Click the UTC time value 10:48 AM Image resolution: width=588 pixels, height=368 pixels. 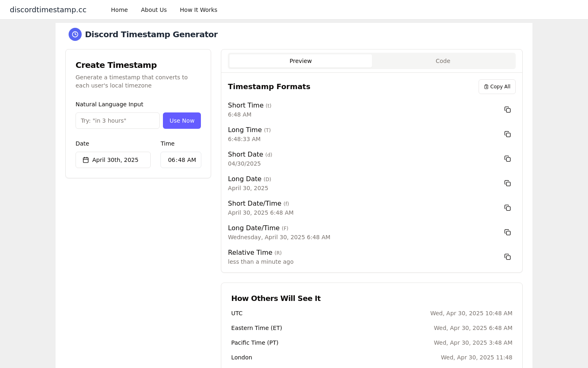471,313
